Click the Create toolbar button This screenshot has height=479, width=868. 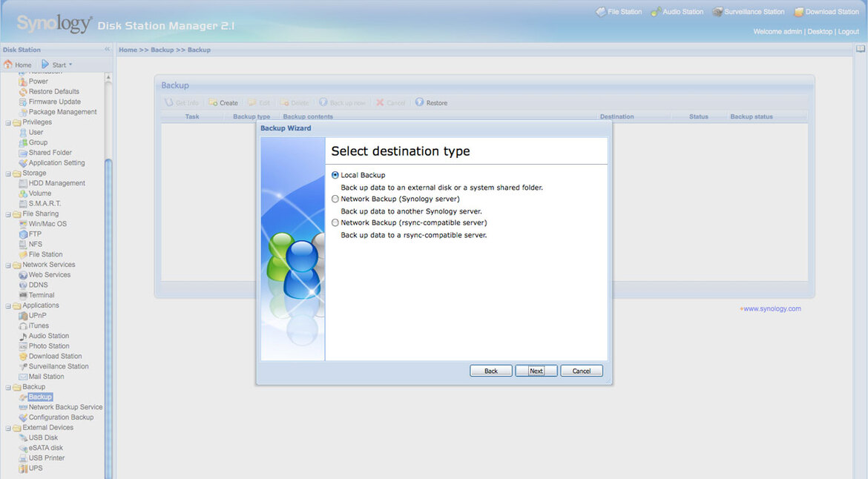(x=223, y=103)
